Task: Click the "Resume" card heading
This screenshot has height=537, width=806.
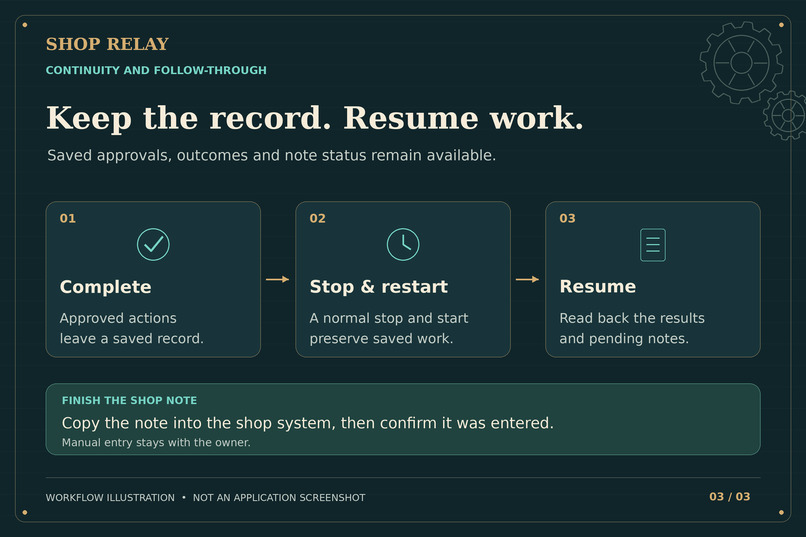Action: pyautogui.click(x=598, y=286)
